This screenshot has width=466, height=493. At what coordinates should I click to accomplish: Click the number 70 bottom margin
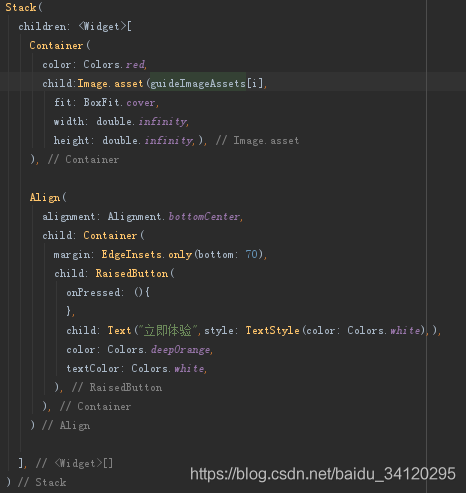point(252,254)
